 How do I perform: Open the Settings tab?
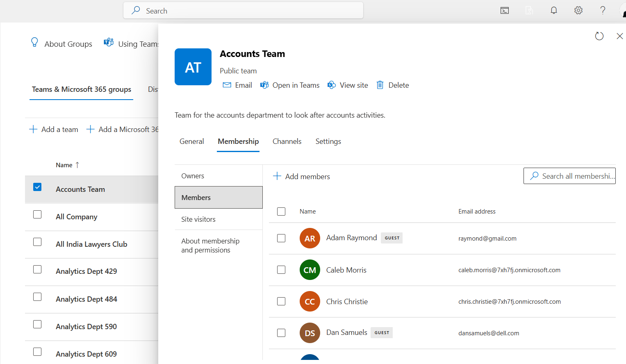[x=328, y=141]
